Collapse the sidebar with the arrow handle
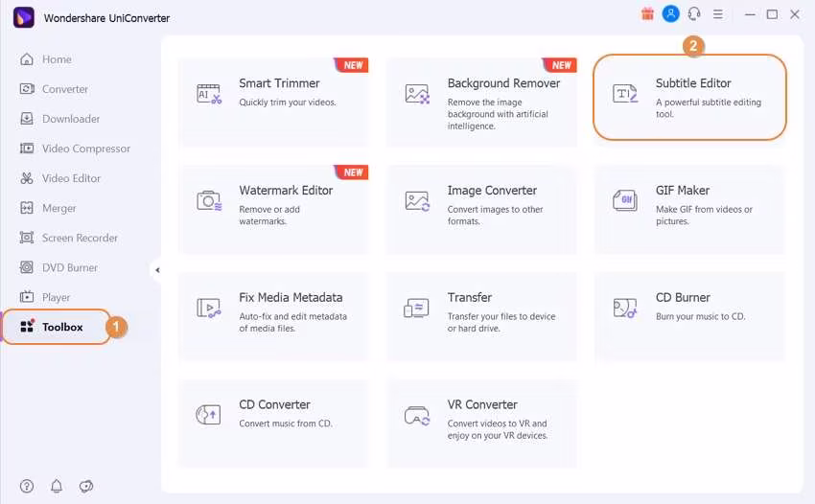 tap(156, 270)
